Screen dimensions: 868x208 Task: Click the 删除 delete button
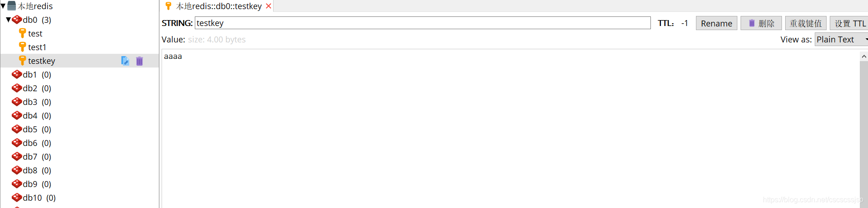click(x=761, y=23)
